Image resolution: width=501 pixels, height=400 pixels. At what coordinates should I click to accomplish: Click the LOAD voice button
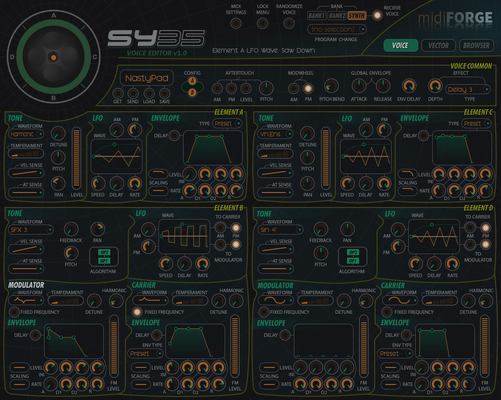(x=149, y=93)
